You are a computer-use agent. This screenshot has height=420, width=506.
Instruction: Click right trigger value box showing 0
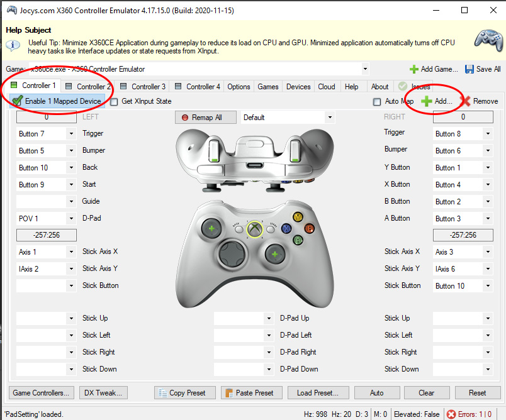[x=463, y=117]
